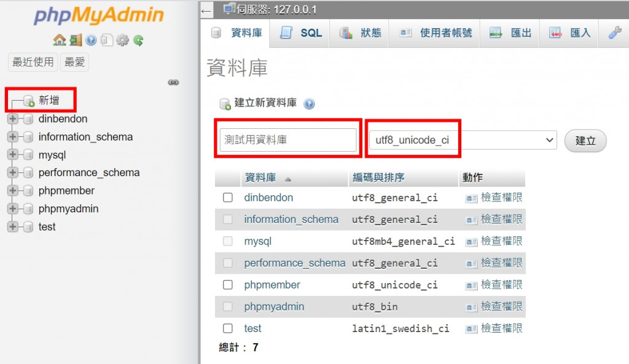Open the 狀態 tab
Screen dimensions: 629x364
(x=360, y=33)
